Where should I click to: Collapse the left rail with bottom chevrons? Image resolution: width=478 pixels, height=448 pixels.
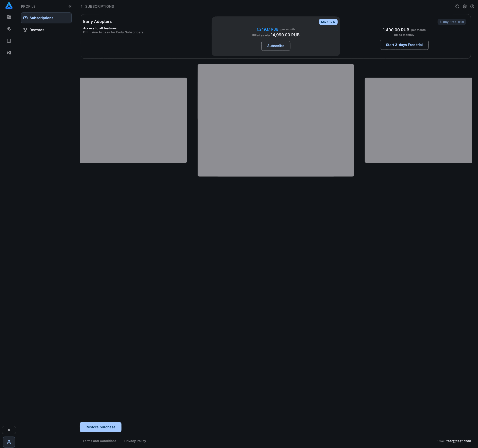[x=9, y=430]
